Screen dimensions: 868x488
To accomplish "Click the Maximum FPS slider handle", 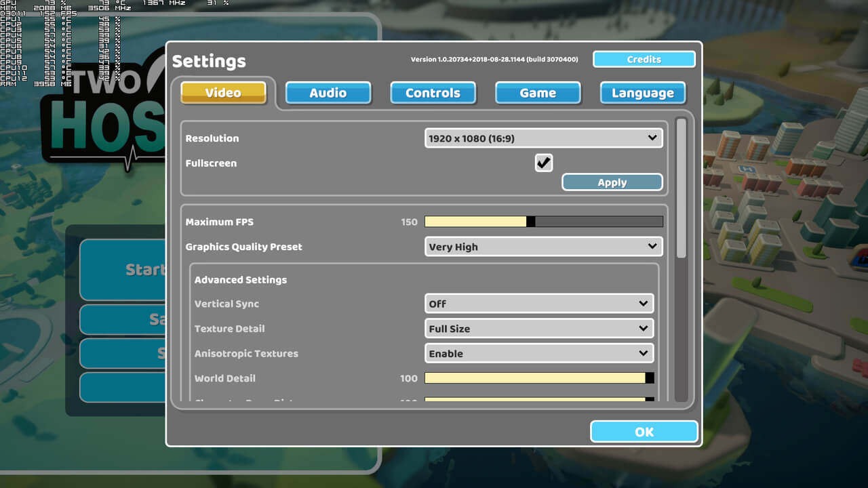I will coord(530,222).
